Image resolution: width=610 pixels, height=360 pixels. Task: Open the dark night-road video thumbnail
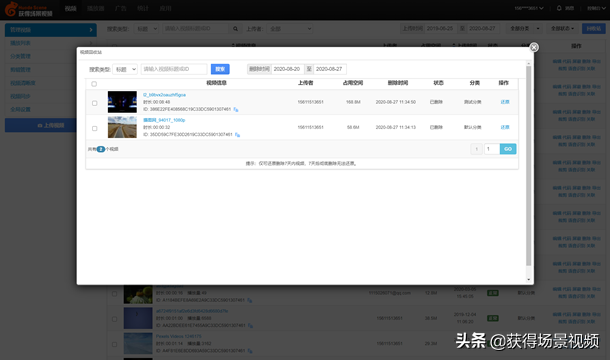[x=122, y=102]
